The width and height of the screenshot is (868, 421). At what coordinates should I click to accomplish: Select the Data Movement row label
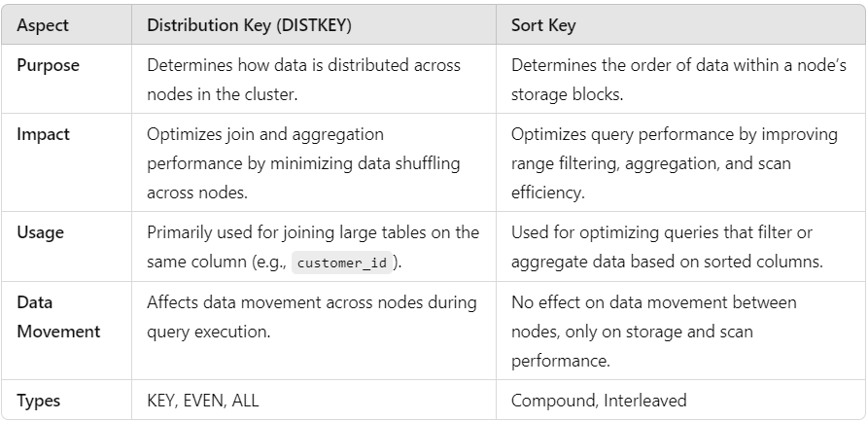click(x=58, y=317)
